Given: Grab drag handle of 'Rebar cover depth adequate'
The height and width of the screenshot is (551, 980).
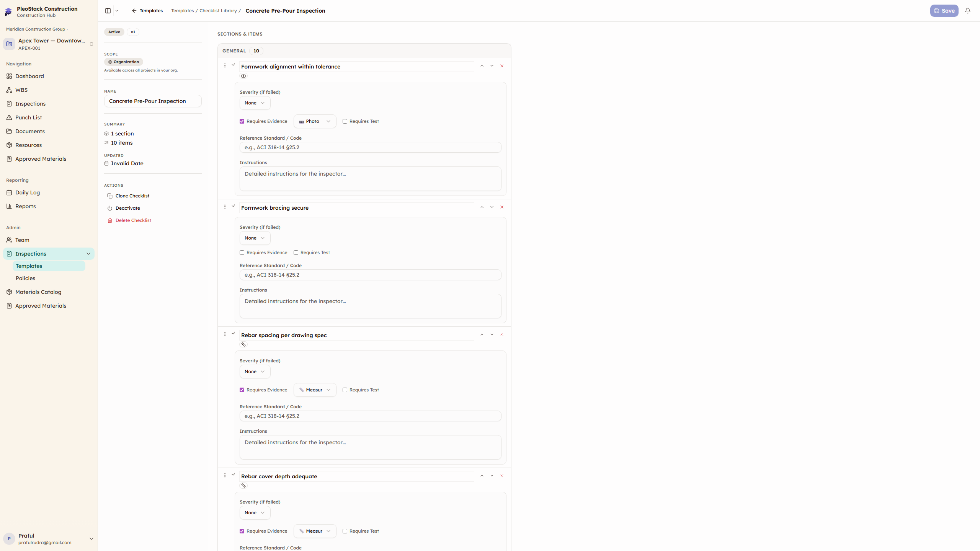Looking at the screenshot, I should click(x=225, y=475).
